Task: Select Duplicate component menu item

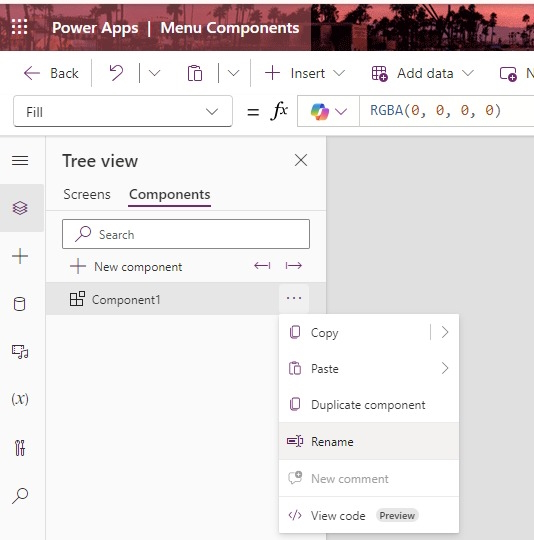Action: point(369,405)
